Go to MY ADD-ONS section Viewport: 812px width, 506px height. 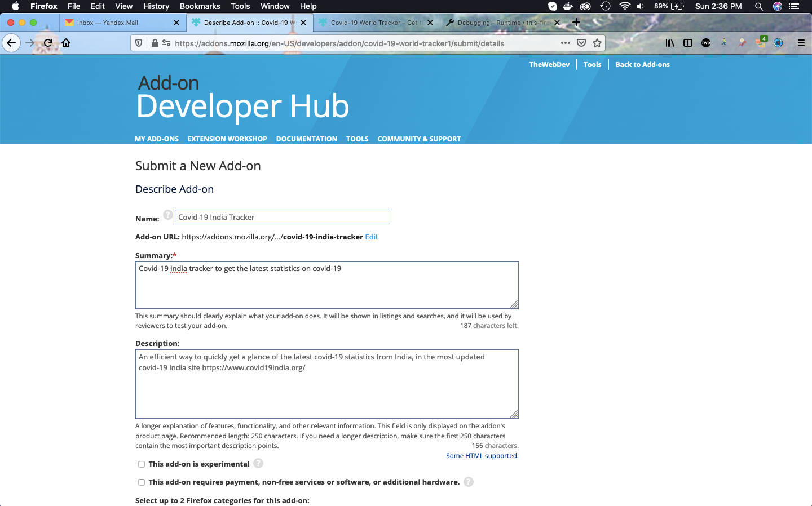(x=157, y=139)
